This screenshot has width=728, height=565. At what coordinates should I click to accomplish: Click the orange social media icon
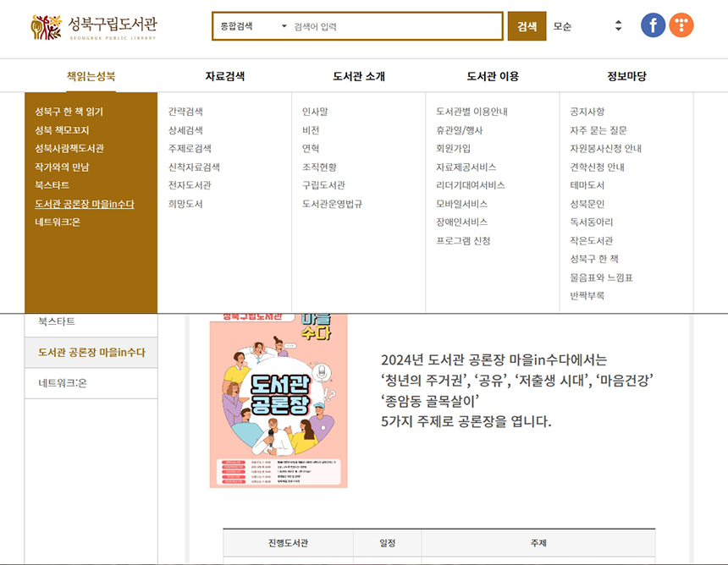[x=681, y=25]
